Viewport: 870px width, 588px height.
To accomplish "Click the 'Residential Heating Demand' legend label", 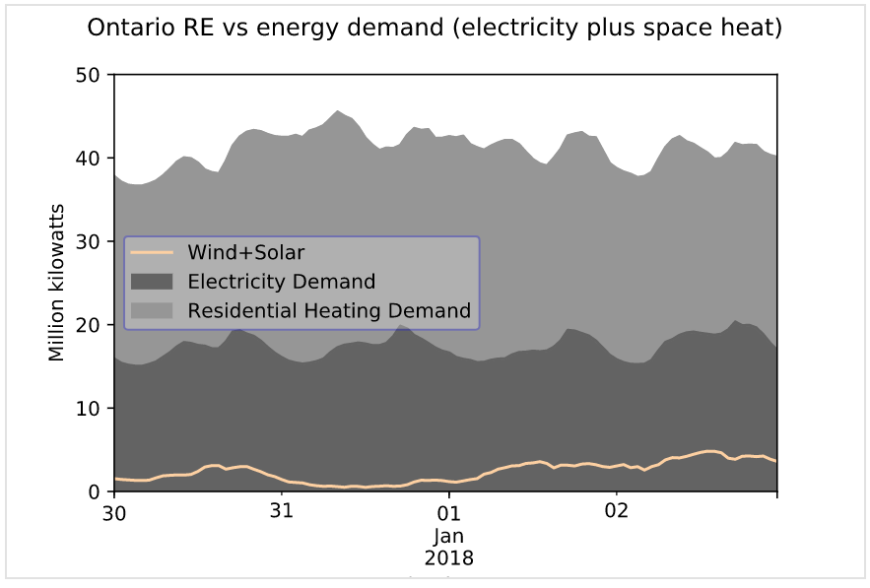I will 329,311.
